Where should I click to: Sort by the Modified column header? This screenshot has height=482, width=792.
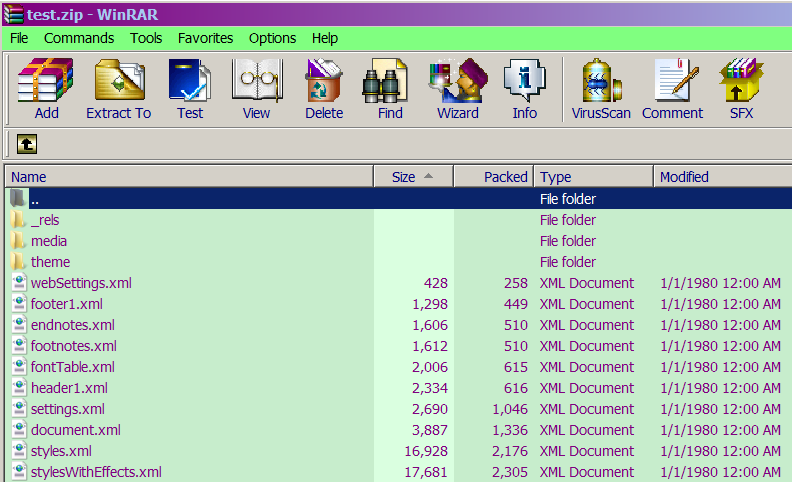pos(723,177)
